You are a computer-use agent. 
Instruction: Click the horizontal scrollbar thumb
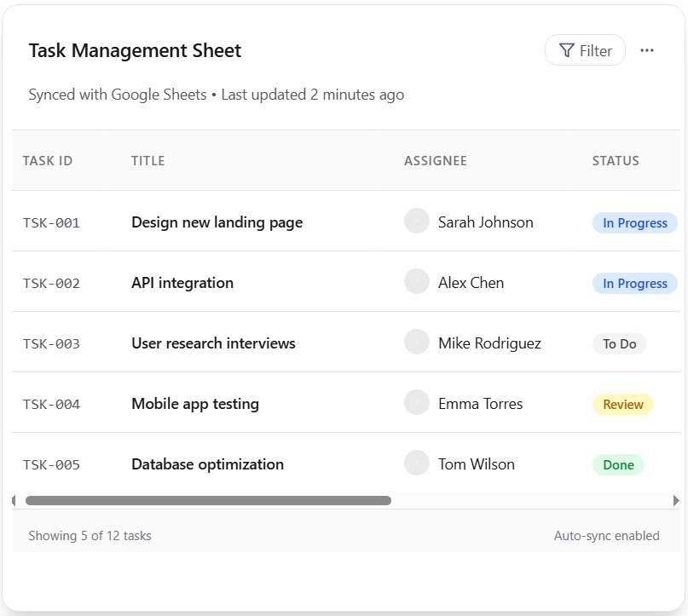(x=208, y=501)
